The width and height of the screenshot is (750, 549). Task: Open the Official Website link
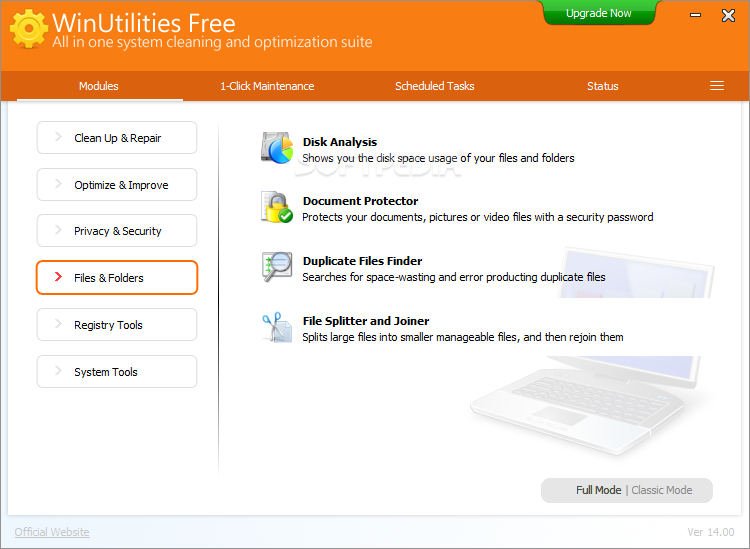pos(52,532)
